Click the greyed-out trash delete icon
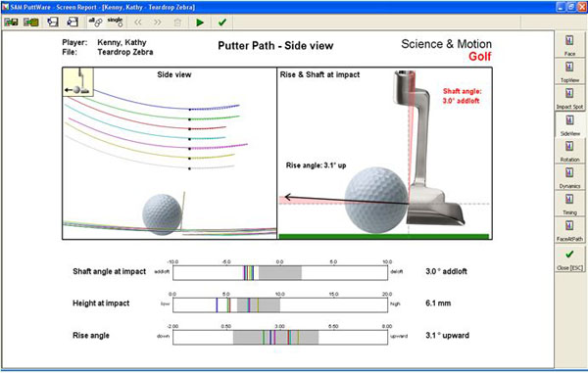 click(x=177, y=23)
